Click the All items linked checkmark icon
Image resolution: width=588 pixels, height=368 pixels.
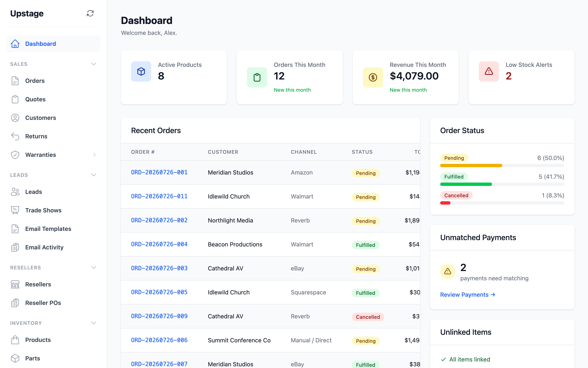444,359
